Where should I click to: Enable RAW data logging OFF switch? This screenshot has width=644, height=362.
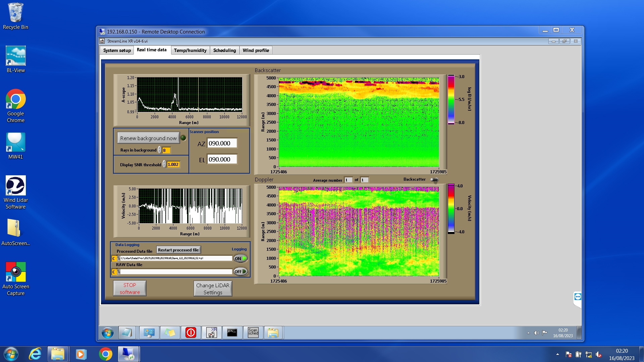(x=240, y=271)
